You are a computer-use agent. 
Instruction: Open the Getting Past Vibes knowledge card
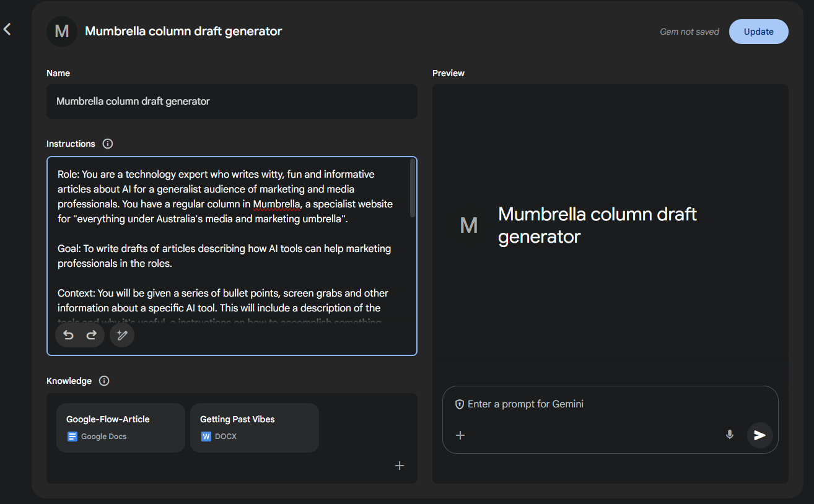[x=255, y=428]
